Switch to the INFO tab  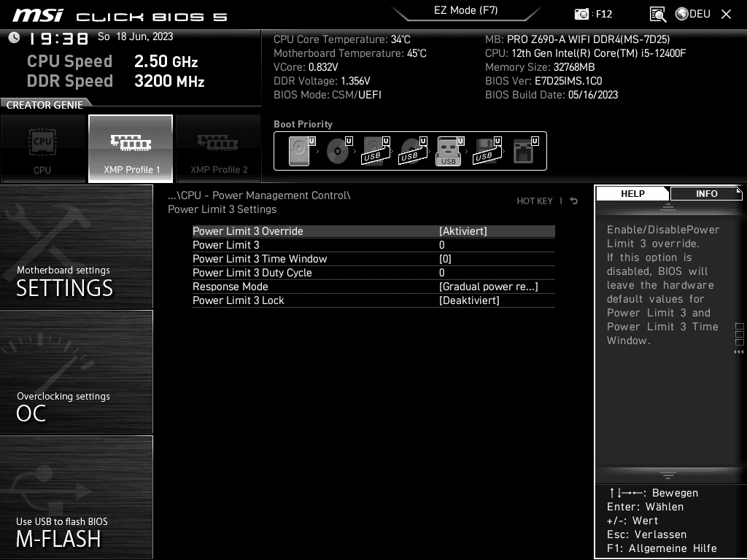[706, 193]
